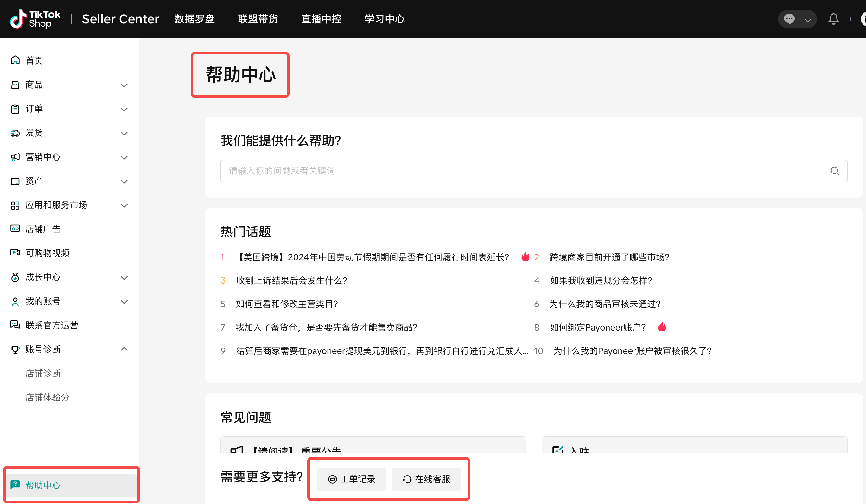Open dropdown arrow beside chat icon

[x=808, y=20]
